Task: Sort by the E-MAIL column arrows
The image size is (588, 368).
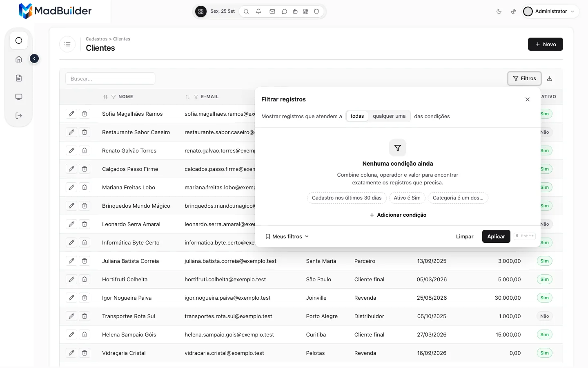Action: (x=188, y=97)
